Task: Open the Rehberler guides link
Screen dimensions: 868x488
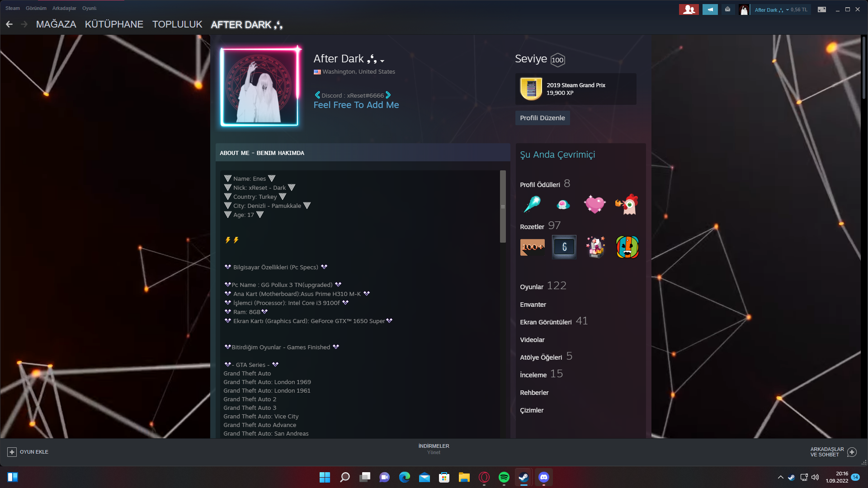Action: (534, 393)
